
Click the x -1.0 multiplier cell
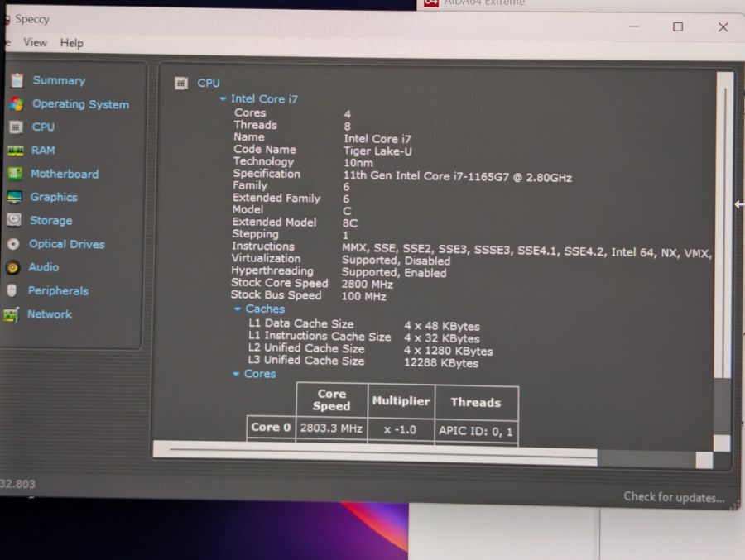401,430
